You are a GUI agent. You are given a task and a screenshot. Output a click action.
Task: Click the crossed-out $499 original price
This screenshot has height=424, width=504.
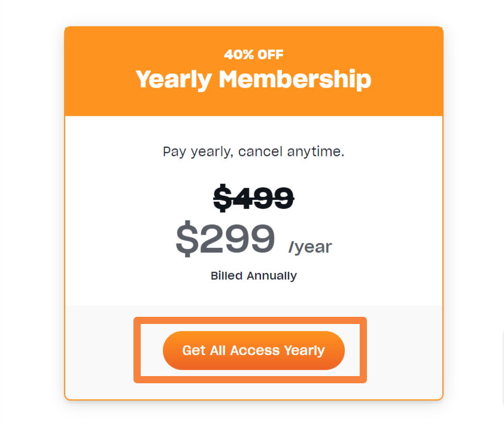(x=254, y=198)
